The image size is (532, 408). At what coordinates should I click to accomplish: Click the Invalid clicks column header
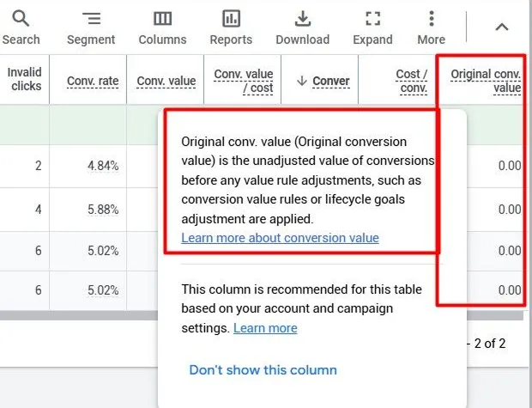(x=24, y=79)
